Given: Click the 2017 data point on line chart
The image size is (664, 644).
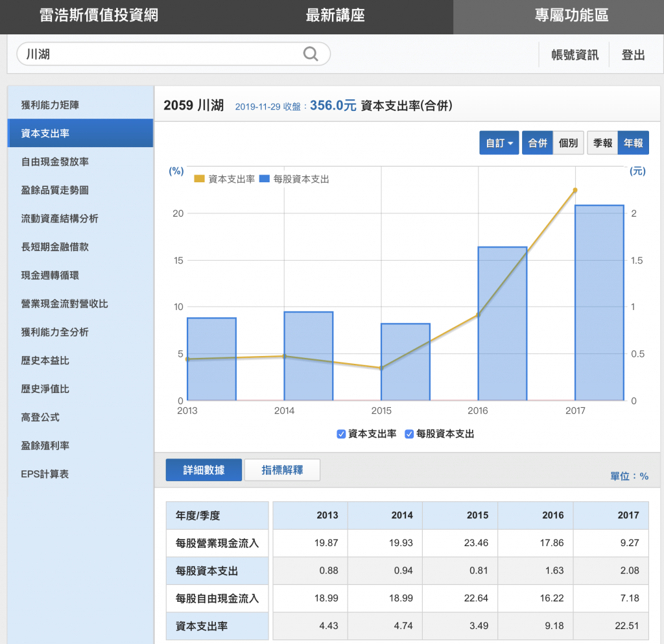Looking at the screenshot, I should coord(575,190).
